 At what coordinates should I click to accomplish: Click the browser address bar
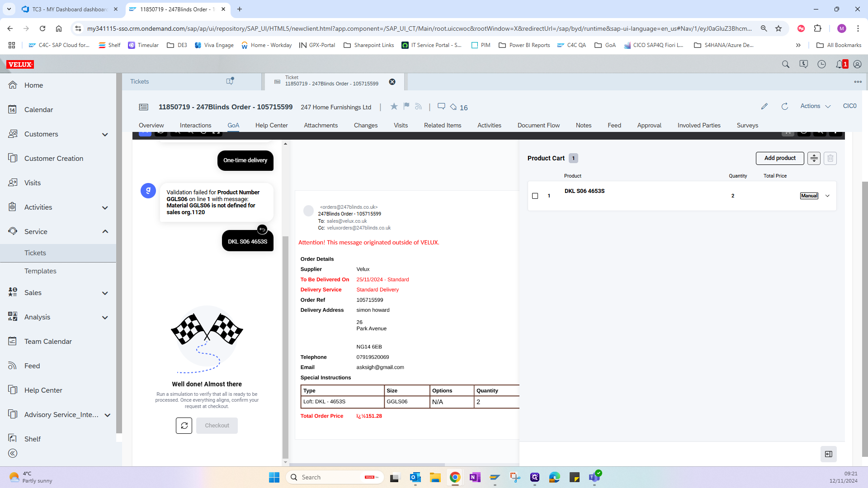tap(420, 28)
